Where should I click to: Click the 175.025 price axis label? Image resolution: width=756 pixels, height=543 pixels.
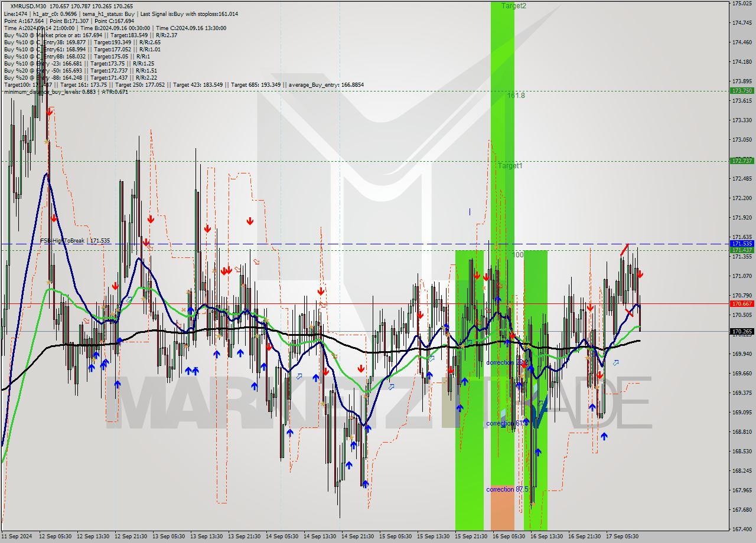(x=741, y=4)
